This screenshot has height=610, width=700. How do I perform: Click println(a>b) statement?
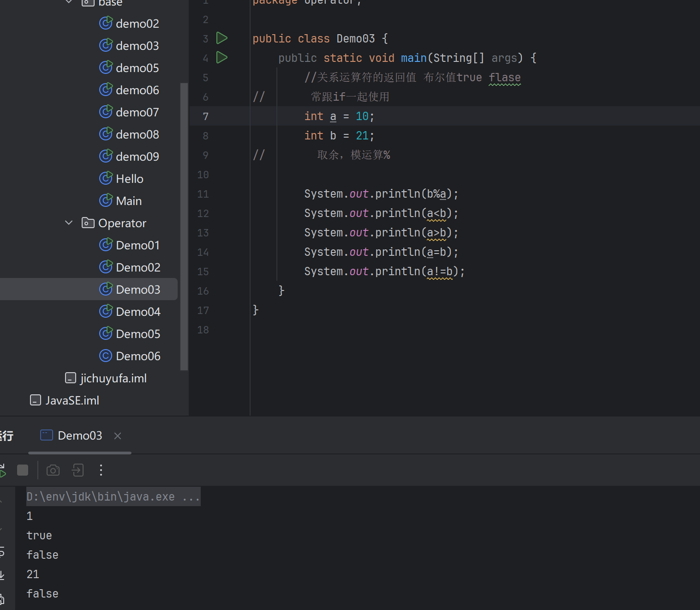(381, 233)
